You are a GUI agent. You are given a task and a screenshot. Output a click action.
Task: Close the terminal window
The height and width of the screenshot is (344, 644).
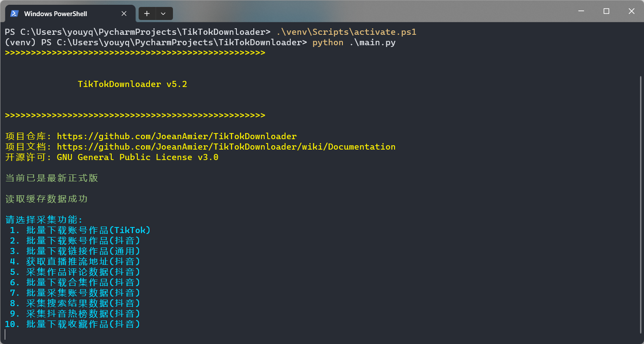631,11
